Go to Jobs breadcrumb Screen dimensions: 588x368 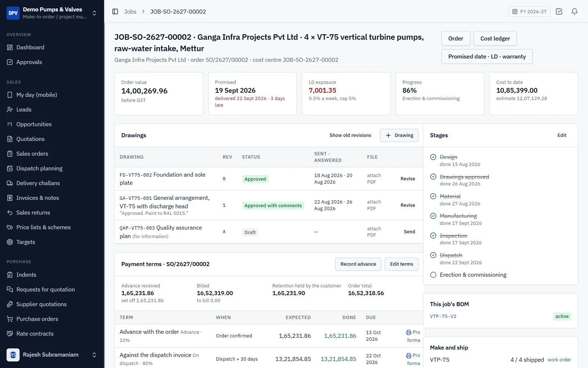click(x=130, y=11)
